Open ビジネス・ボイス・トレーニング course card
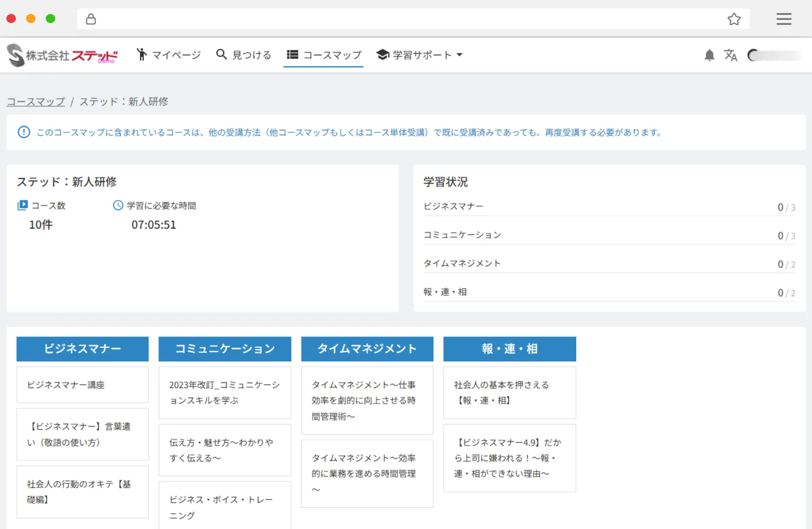812x529 pixels. [225, 506]
